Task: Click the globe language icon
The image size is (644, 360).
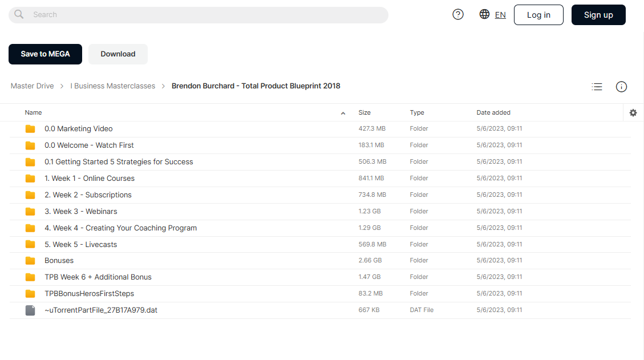Action: (x=484, y=14)
